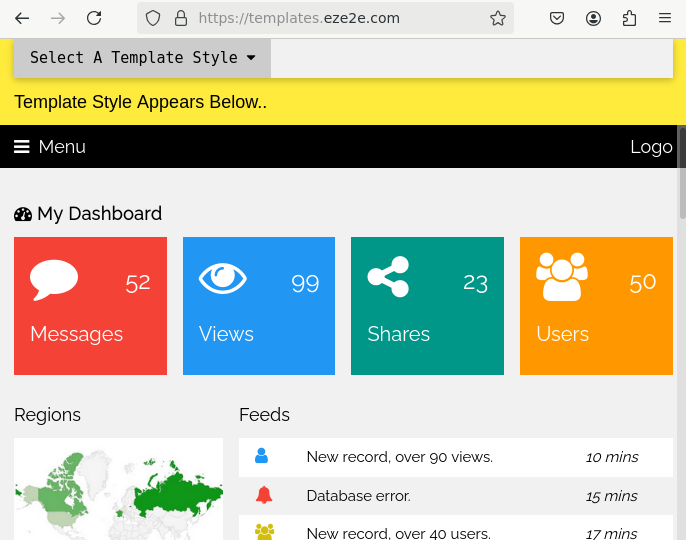This screenshot has width=686, height=540.
Task: Open the browser extensions puzzle icon
Action: tap(629, 18)
